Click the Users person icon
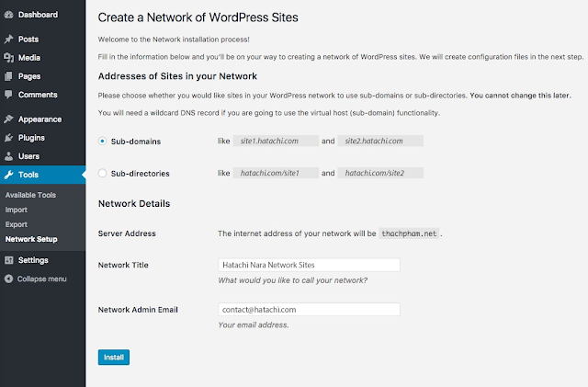This screenshot has width=588, height=387. tap(8, 156)
